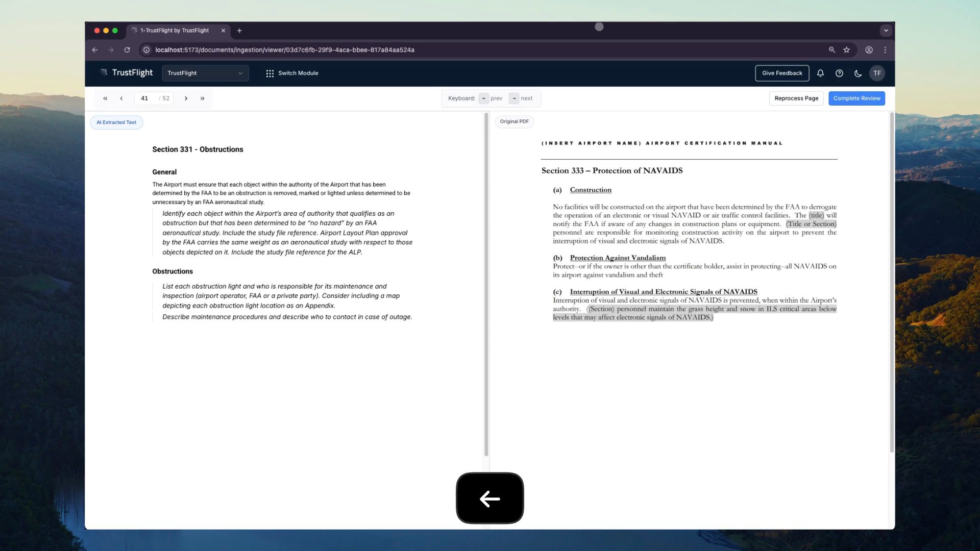Expand the TrustFlight organization dropdown
This screenshot has width=980, height=551.
[205, 73]
